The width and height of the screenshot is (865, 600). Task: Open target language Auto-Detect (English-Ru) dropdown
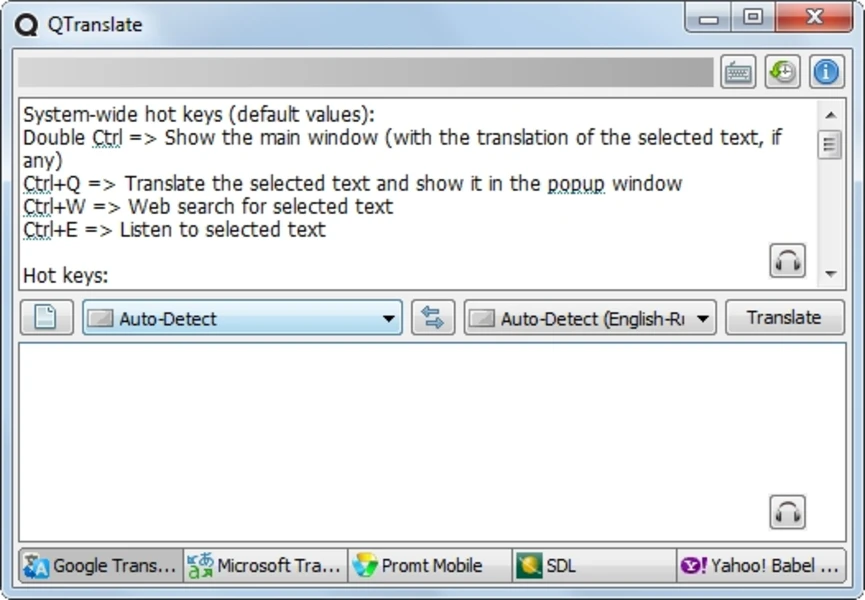pos(590,318)
